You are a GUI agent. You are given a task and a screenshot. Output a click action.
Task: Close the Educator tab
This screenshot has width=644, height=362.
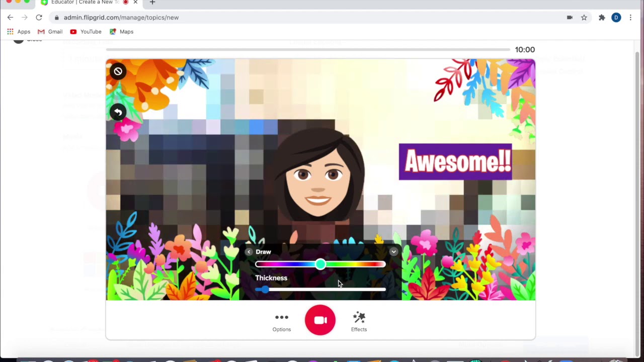point(135,2)
